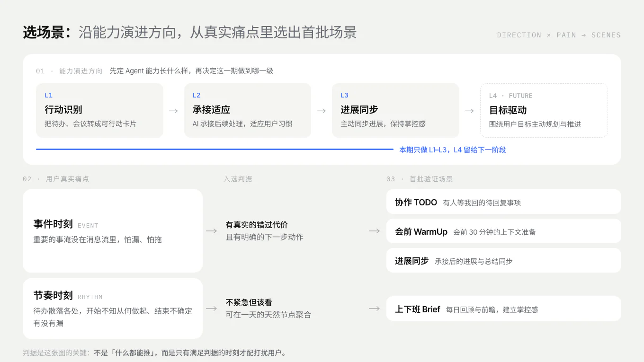Select the 节奏时刻 RHYTHM pain point card
This screenshot has width=644, height=362.
pyautogui.click(x=113, y=309)
